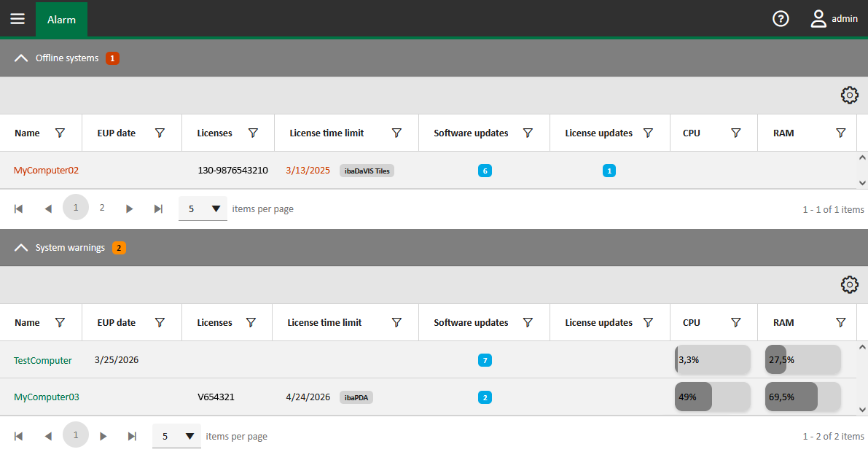Filter License time limit in System warnings
868x452 pixels.
pos(397,322)
